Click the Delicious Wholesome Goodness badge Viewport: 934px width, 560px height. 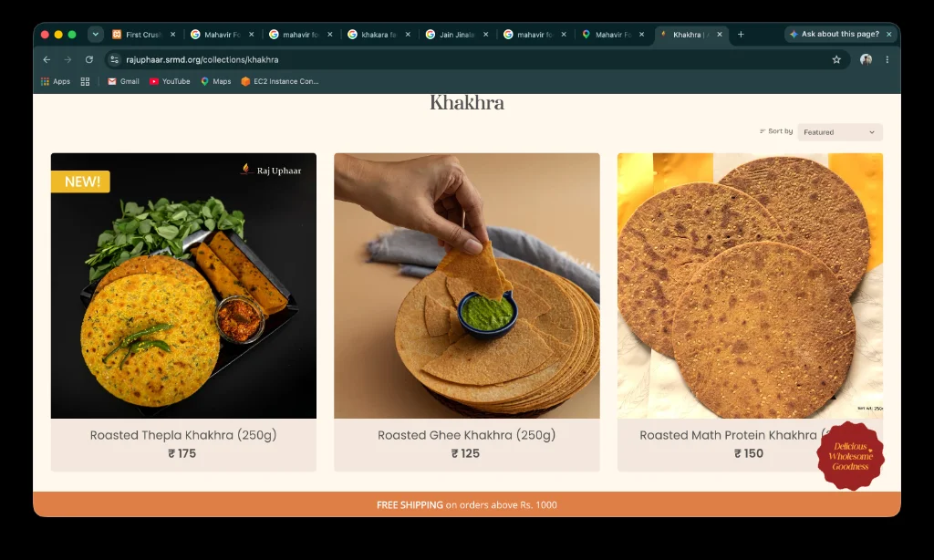click(851, 456)
